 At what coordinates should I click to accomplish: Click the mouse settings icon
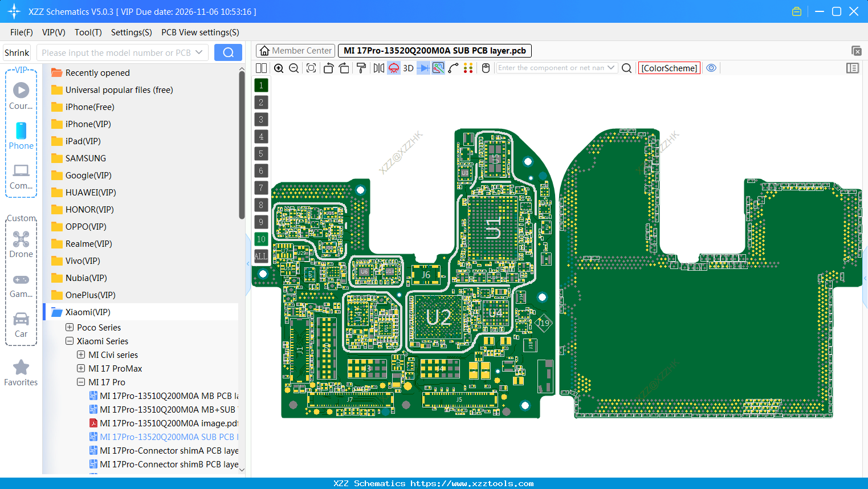486,68
